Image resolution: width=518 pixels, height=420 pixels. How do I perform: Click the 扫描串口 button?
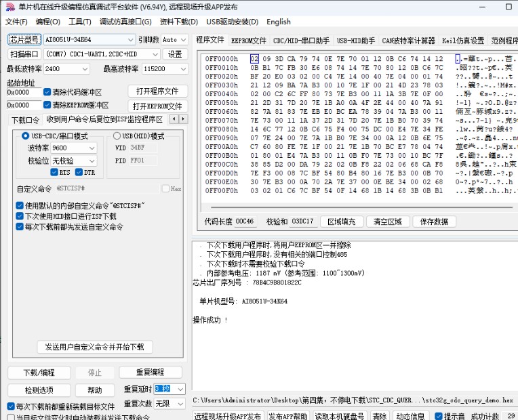[24, 54]
